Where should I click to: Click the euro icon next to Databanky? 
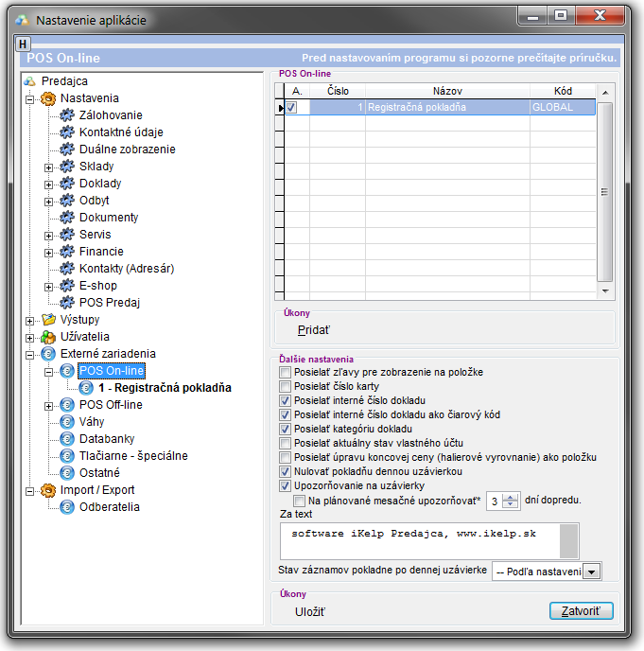[67, 439]
